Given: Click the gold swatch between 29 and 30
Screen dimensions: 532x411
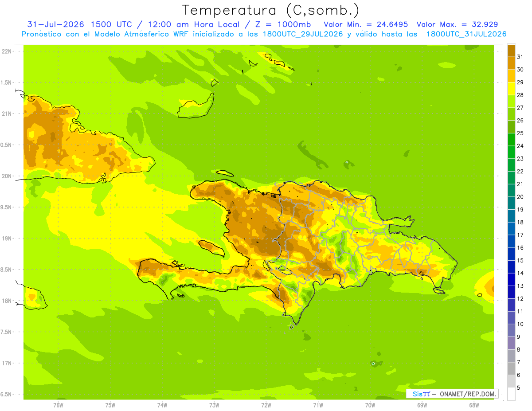Looking at the screenshot, I should point(511,76).
